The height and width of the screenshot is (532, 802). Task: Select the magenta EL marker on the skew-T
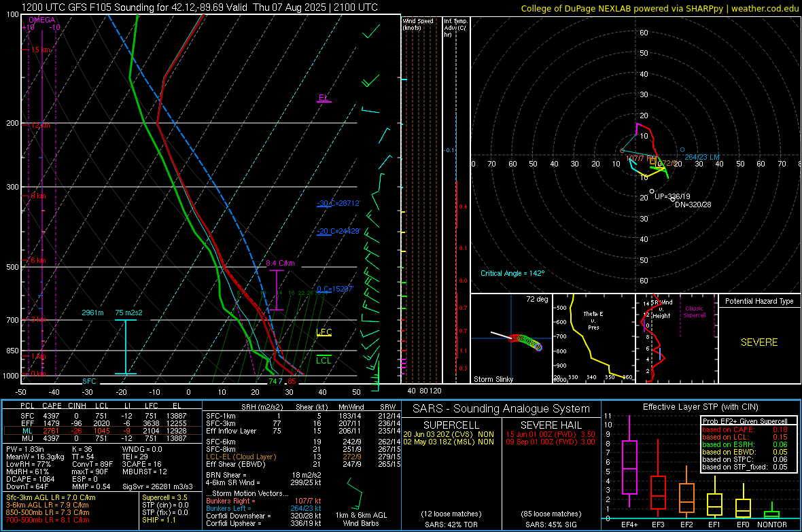coord(324,98)
